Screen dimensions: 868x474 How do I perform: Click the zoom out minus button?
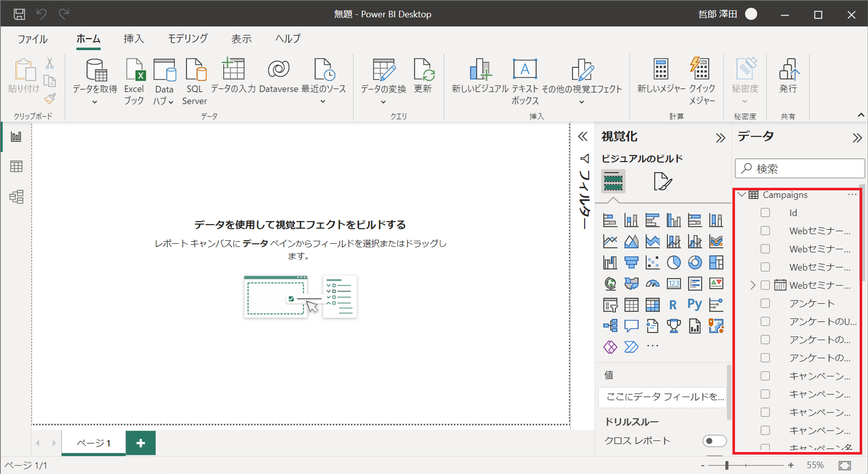click(703, 465)
